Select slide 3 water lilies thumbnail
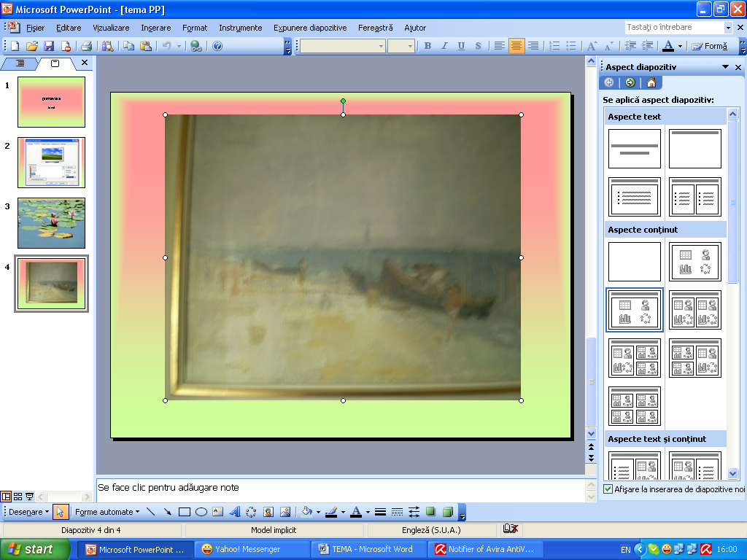747x560 pixels. (52, 223)
